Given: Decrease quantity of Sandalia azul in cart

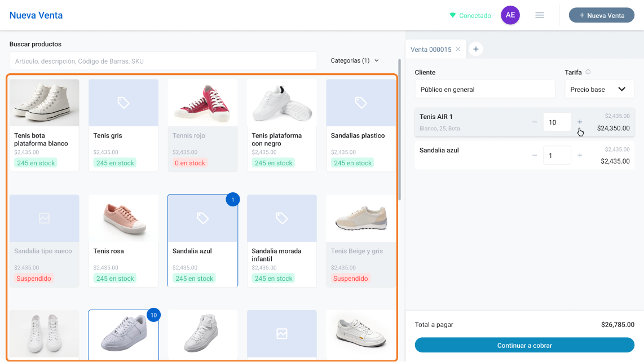Looking at the screenshot, I should [x=535, y=155].
